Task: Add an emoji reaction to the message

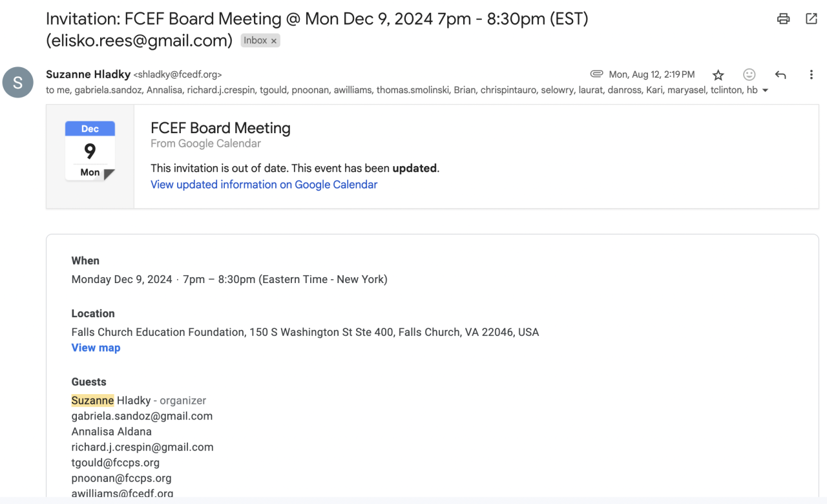Action: tap(749, 75)
